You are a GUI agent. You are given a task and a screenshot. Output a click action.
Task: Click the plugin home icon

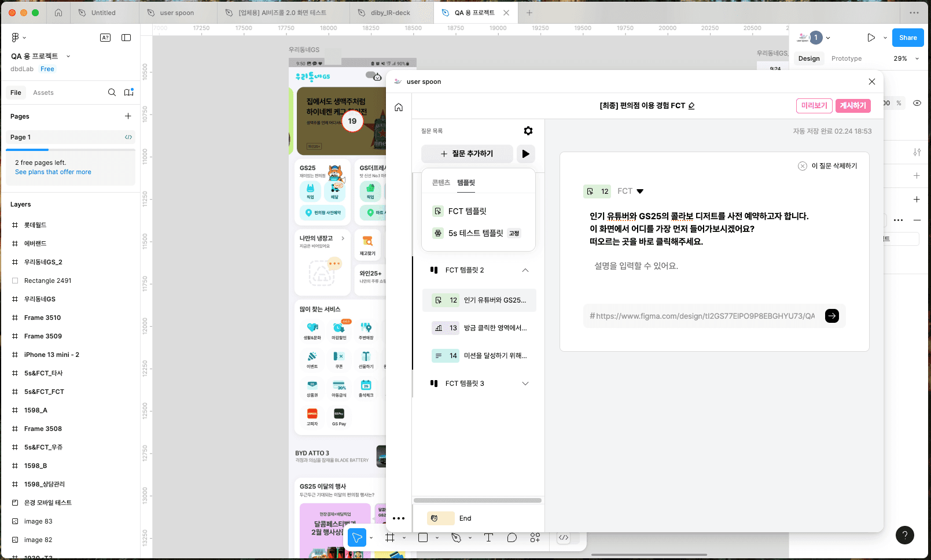[x=399, y=107]
